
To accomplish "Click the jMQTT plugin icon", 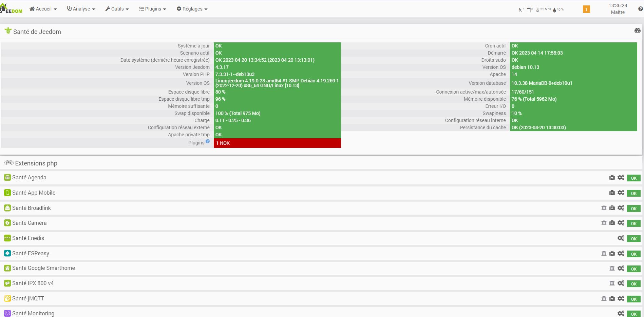I will point(7,298).
